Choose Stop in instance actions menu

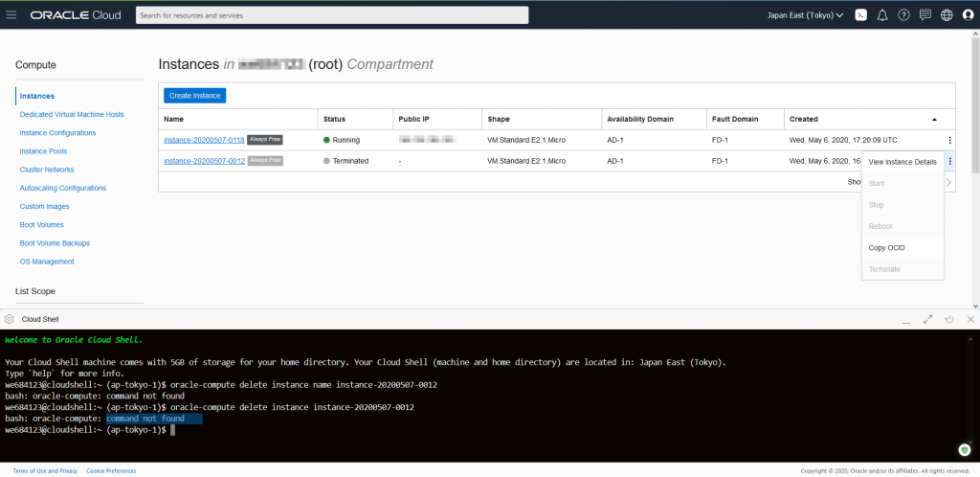tap(902, 205)
